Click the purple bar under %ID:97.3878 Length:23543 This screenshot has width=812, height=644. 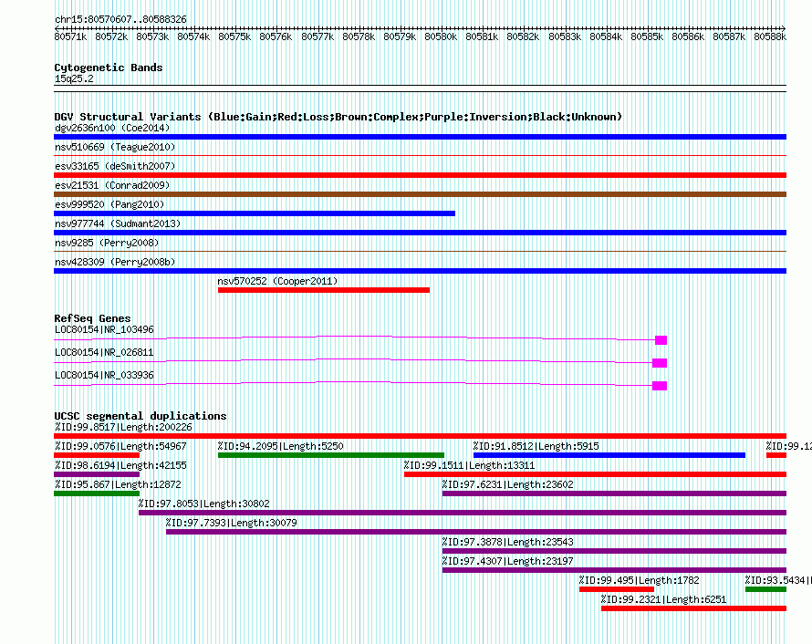[x=614, y=551]
